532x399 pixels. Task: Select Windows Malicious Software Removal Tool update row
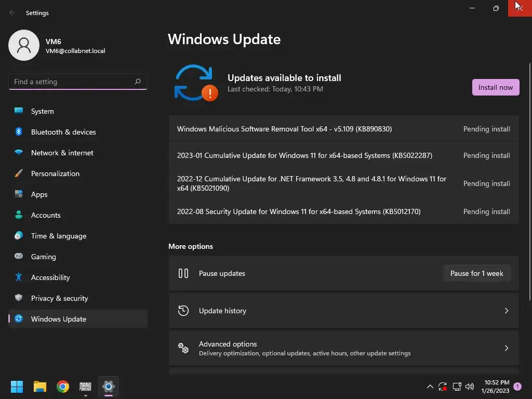click(x=344, y=129)
